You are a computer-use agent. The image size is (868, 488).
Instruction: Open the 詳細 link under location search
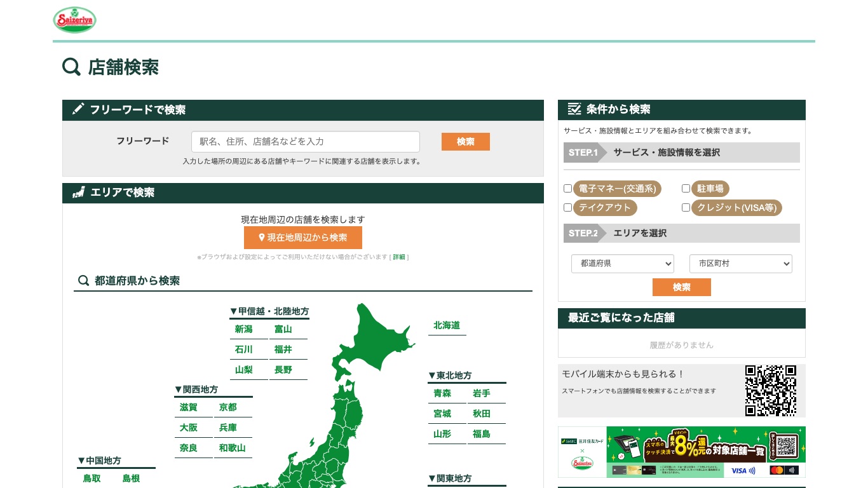398,257
